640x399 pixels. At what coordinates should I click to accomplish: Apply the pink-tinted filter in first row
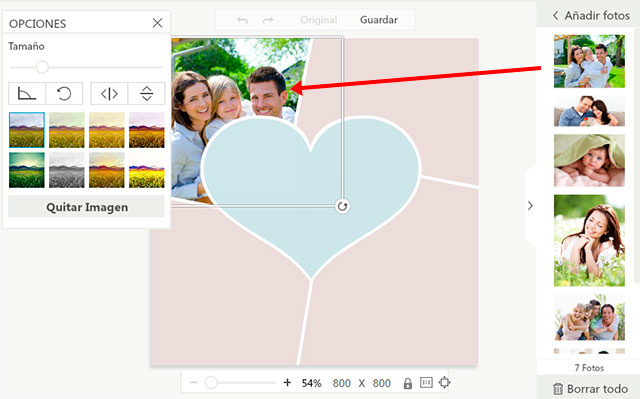(x=147, y=130)
